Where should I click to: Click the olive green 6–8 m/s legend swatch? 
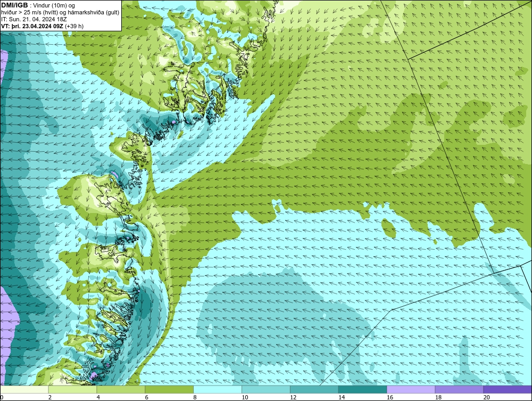point(169,389)
